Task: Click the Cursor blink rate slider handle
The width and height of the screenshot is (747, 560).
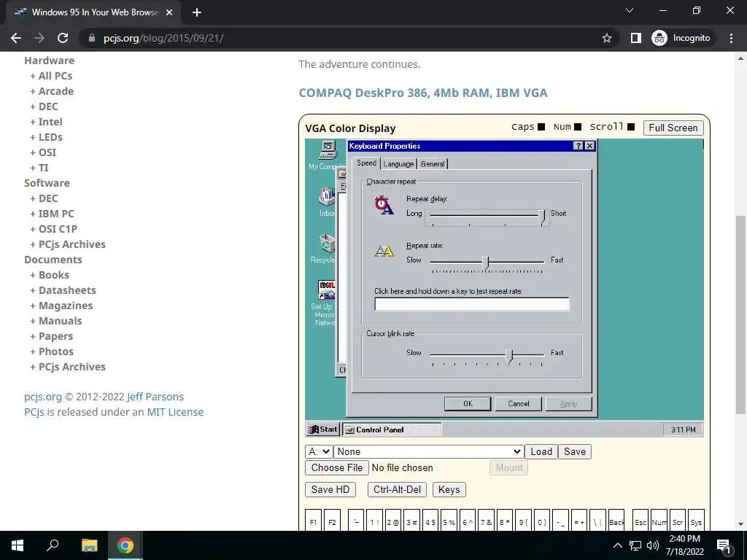Action: 509,356
